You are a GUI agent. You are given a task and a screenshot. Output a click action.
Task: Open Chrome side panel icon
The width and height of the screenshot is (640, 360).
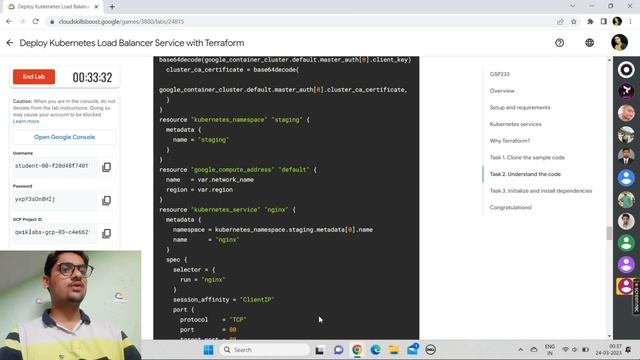tap(604, 22)
